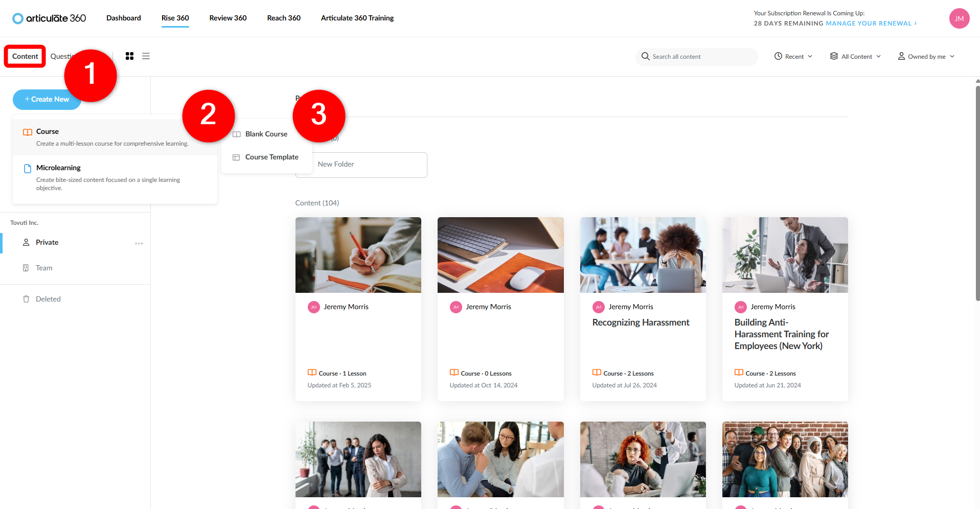Select Blank Course option
This screenshot has height=509, width=980.
pyautogui.click(x=266, y=134)
